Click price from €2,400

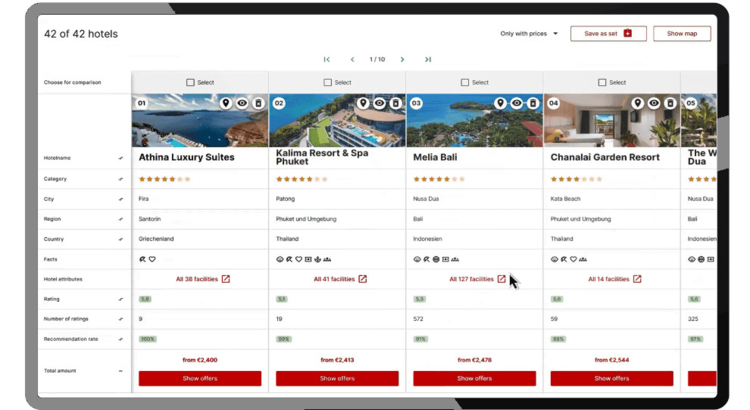[x=200, y=360]
